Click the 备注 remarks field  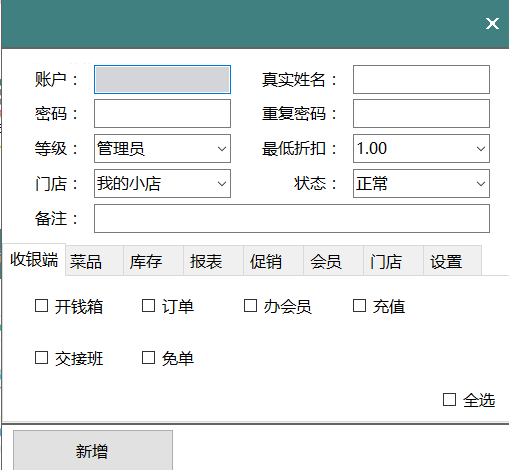(x=292, y=219)
